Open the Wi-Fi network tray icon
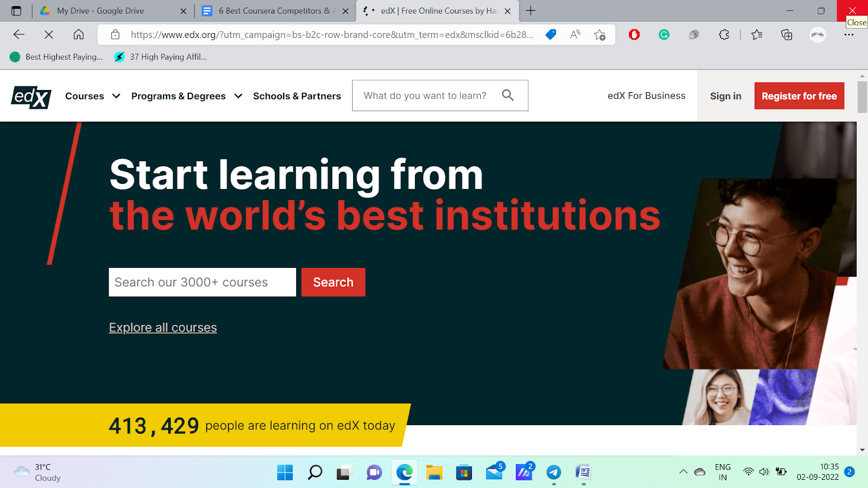868x488 pixels. coord(749,472)
